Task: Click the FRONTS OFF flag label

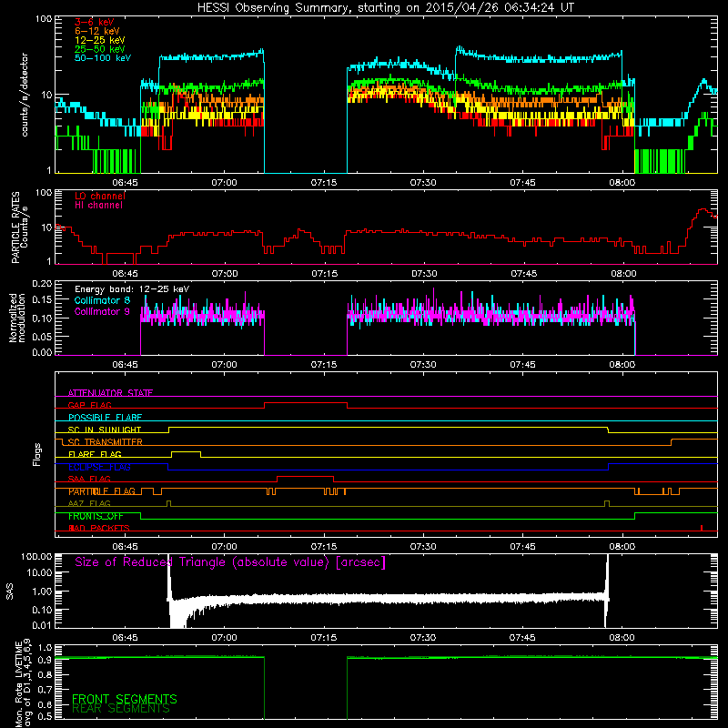Action: (96, 516)
